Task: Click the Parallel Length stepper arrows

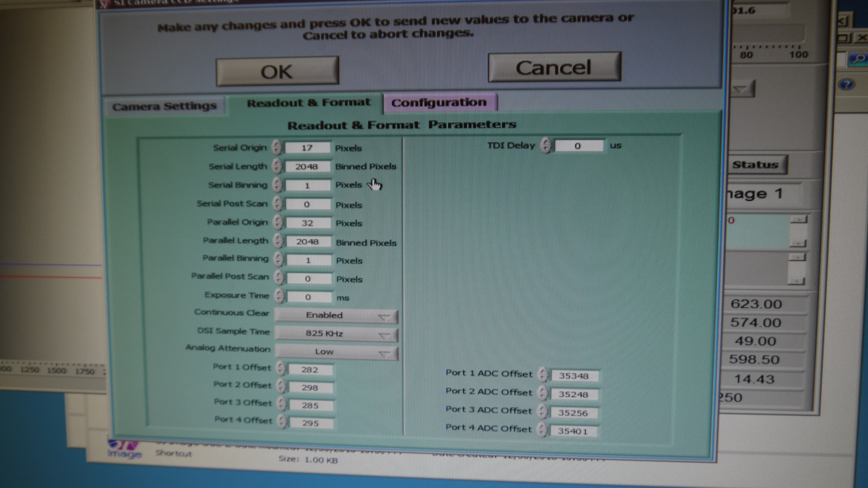Action: (x=278, y=241)
